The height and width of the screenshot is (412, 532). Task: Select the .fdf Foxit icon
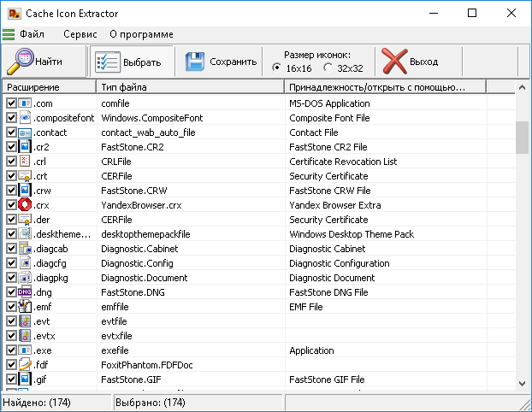pyautogui.click(x=25, y=364)
